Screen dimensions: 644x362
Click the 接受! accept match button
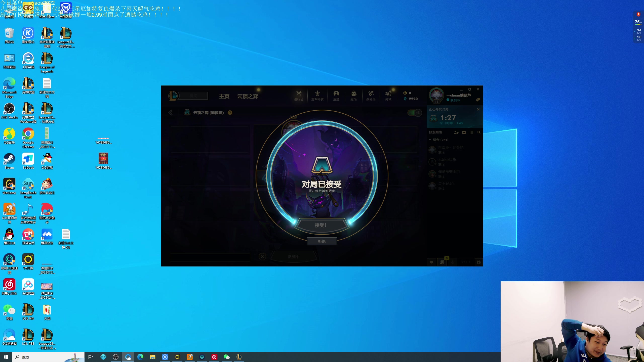321,225
